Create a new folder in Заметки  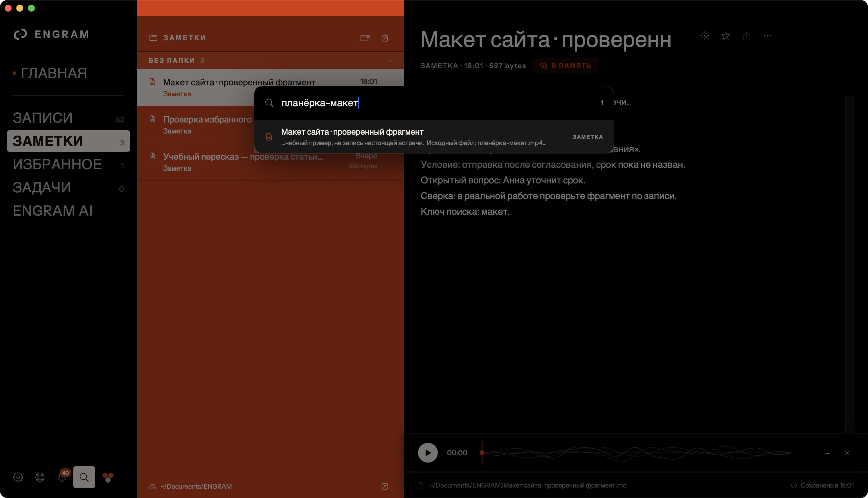tap(365, 38)
